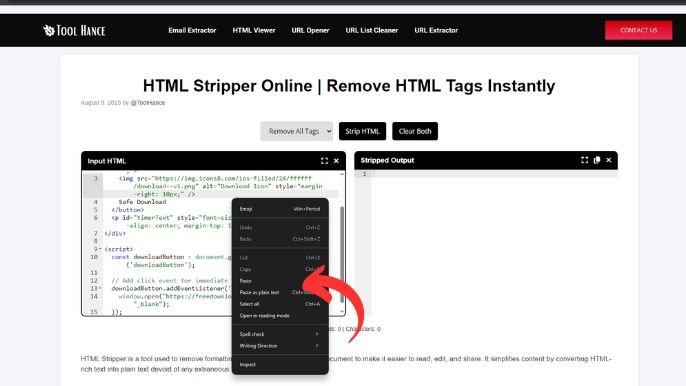The image size is (686, 386).
Task: Choose Open in reading mode
Action: coord(280,316)
